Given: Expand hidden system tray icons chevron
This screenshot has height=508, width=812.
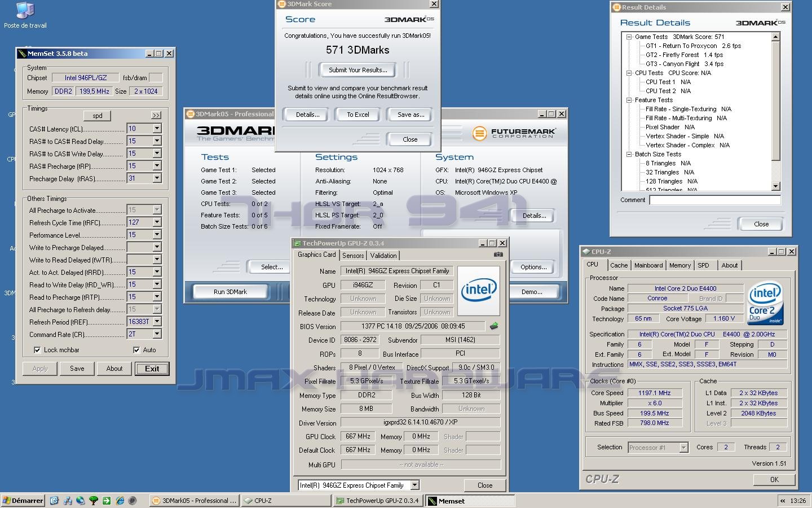Looking at the screenshot, I should (783, 501).
